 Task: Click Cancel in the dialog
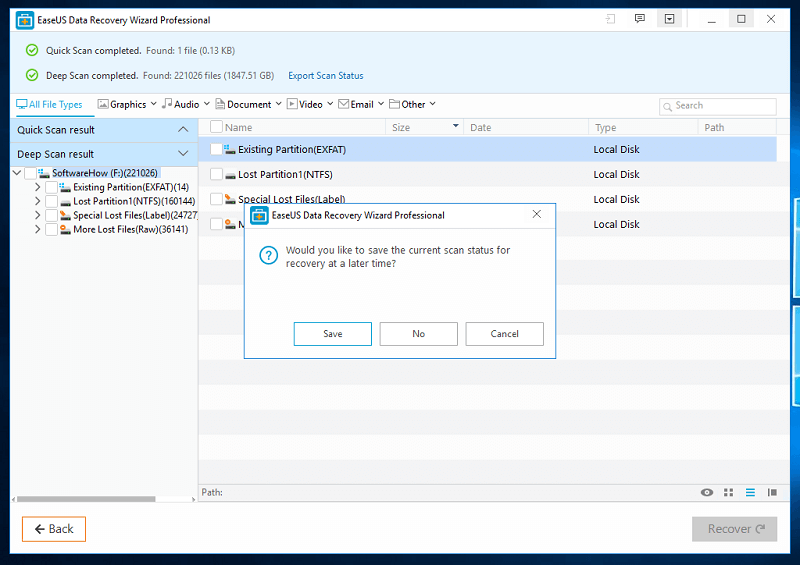tap(504, 334)
